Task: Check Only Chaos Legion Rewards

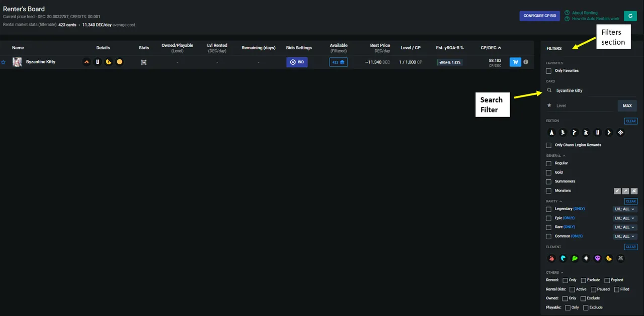Action: (549, 145)
